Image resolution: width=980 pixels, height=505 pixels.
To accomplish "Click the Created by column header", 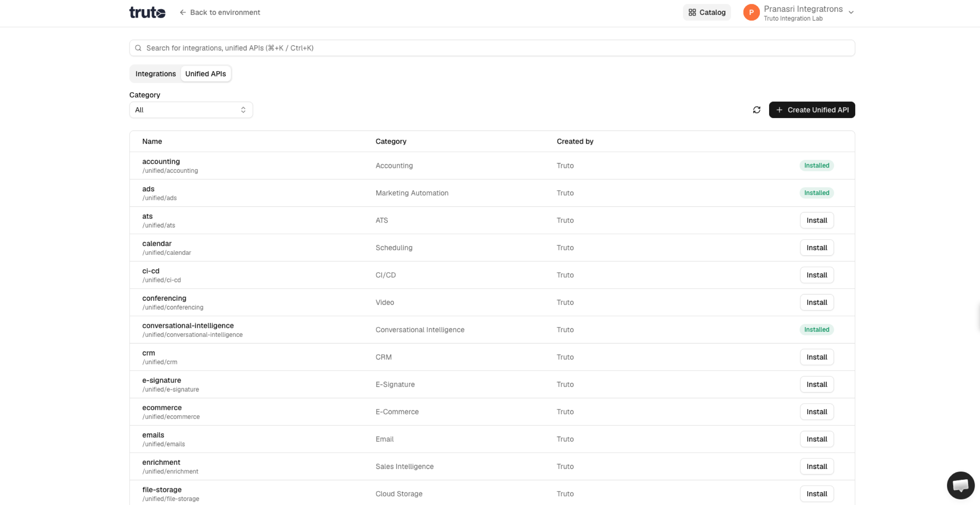I will 575,141.
